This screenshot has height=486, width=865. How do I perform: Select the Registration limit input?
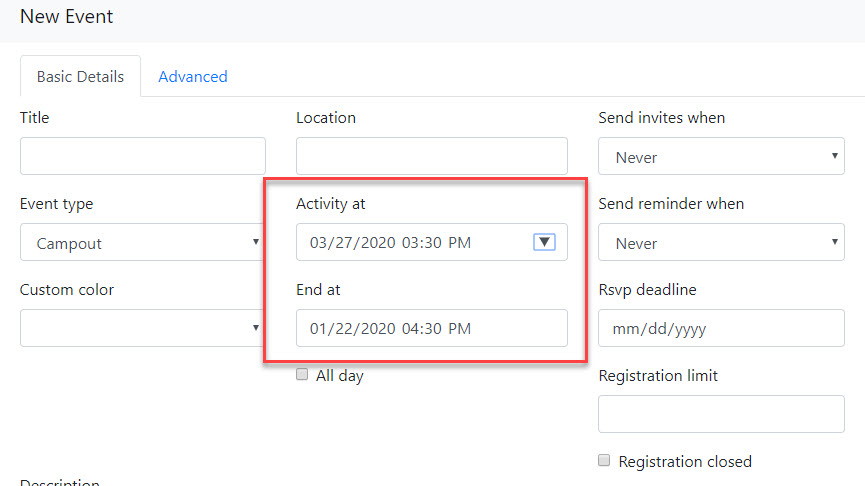721,414
